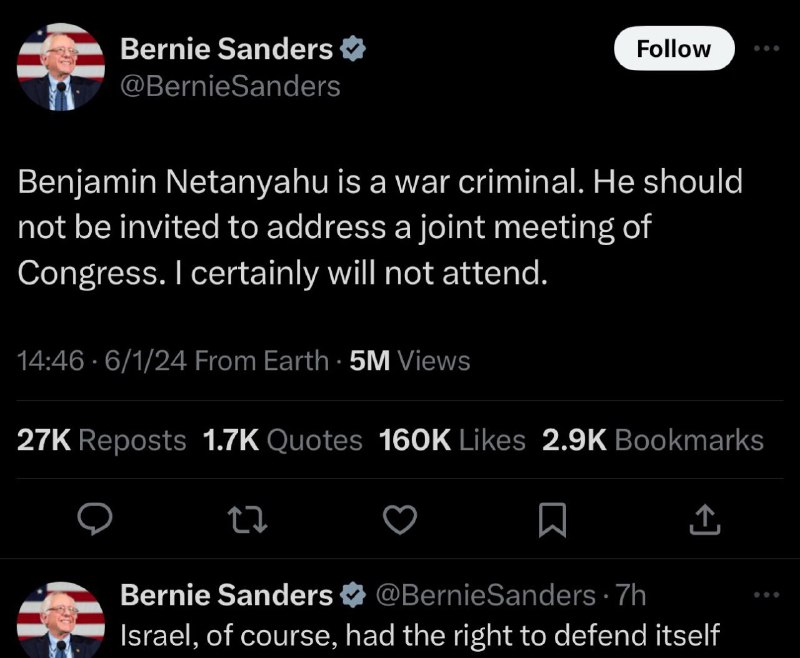Open the top profile picture
This screenshot has width=800, height=658.
61,67
